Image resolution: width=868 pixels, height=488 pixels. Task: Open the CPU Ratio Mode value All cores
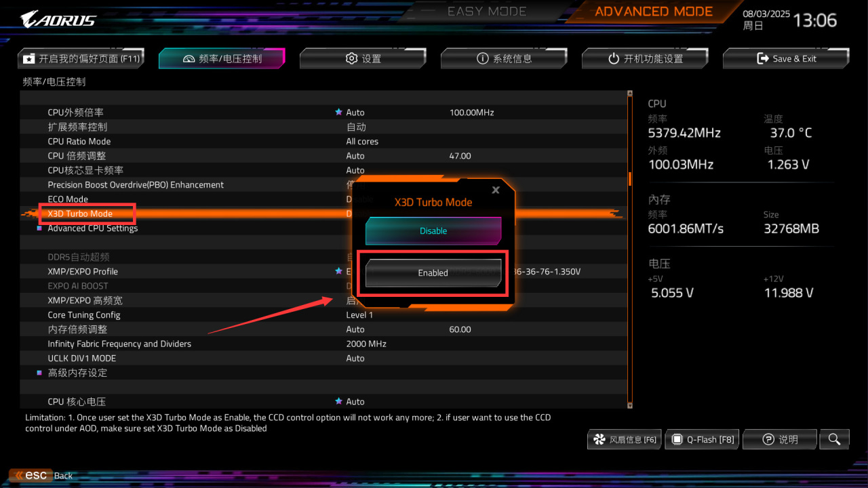click(362, 142)
